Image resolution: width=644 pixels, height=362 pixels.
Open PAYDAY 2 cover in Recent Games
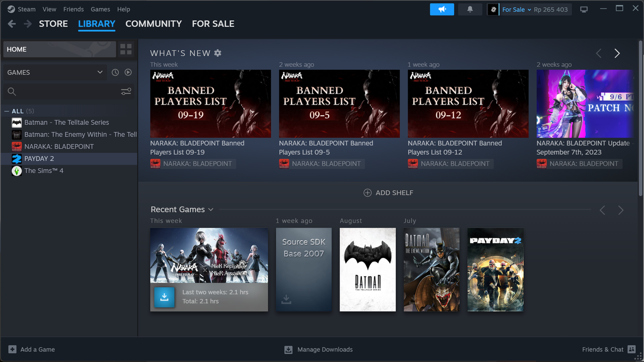click(496, 269)
